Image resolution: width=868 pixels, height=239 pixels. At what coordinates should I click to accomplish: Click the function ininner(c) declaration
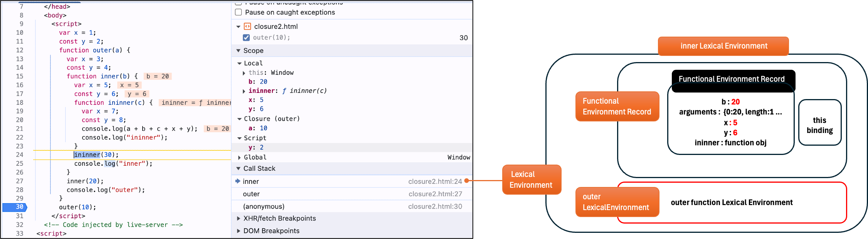113,103
